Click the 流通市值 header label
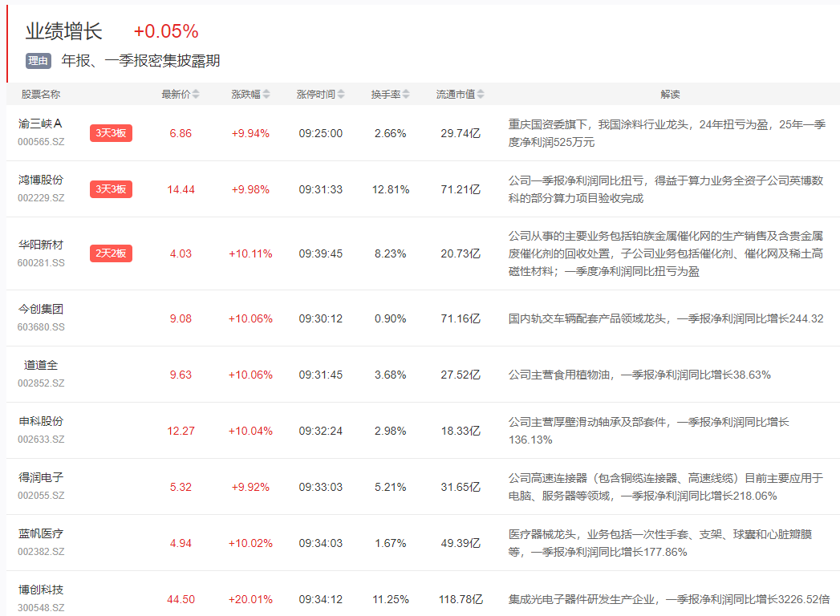 tap(456, 95)
